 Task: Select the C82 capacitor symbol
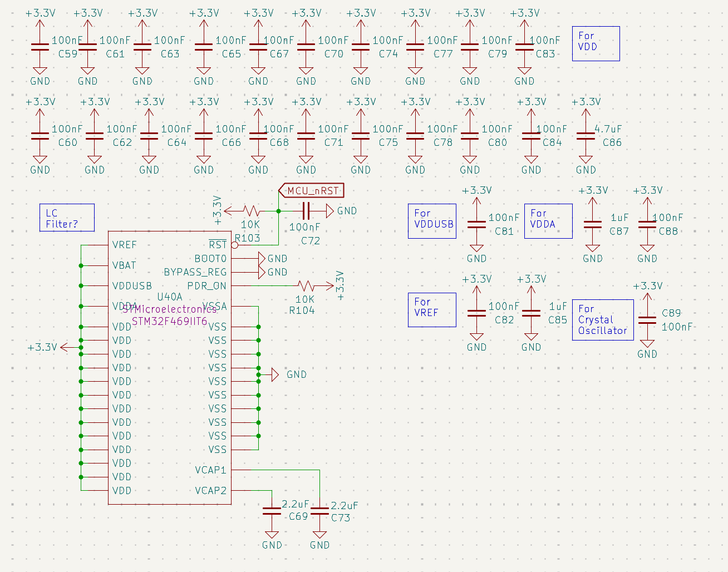[x=476, y=313]
